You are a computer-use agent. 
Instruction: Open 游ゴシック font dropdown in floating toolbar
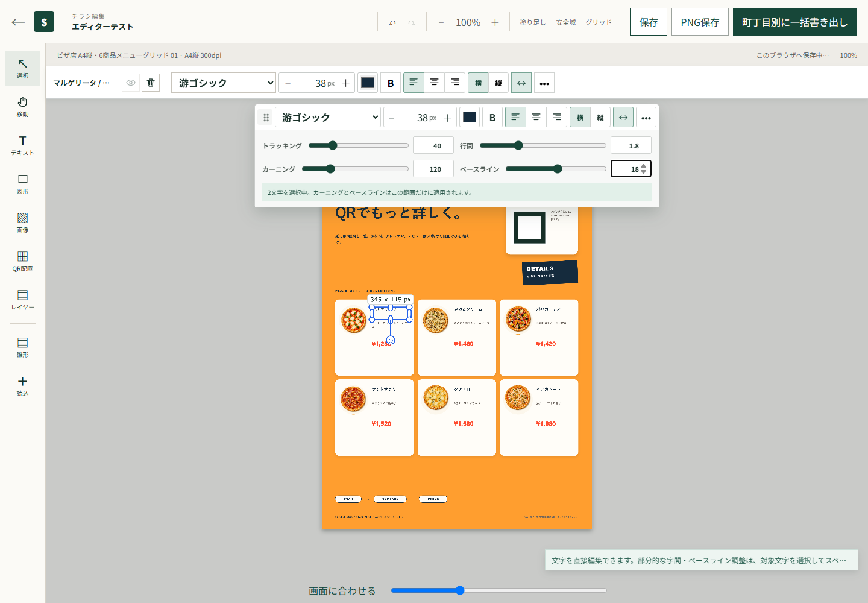pyautogui.click(x=328, y=117)
